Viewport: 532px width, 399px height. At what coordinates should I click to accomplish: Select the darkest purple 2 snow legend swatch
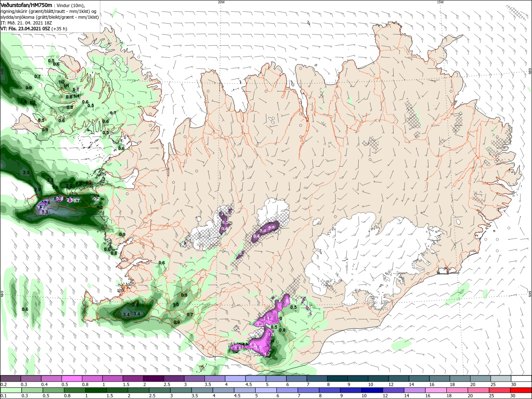pyautogui.click(x=153, y=378)
